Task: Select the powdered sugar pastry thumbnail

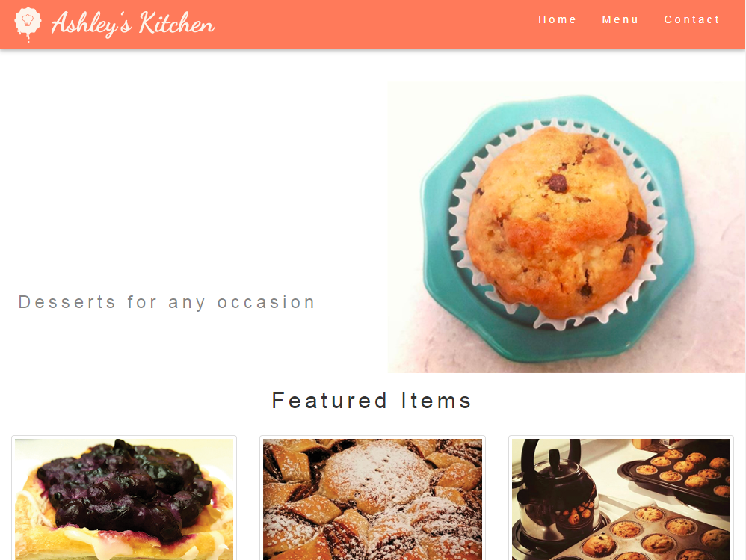Action: (x=372, y=499)
